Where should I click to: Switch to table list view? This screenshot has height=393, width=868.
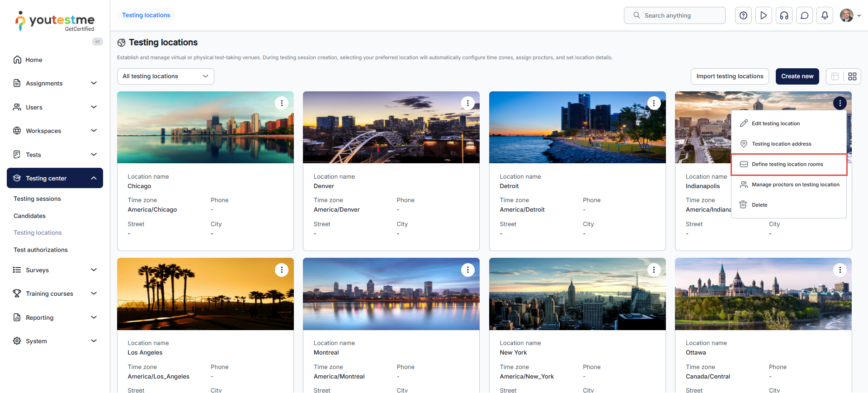(x=835, y=76)
